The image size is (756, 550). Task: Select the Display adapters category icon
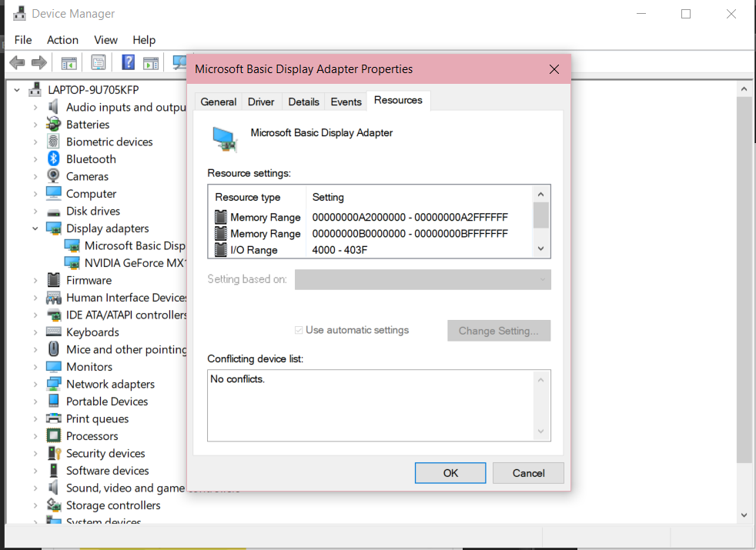coord(54,228)
